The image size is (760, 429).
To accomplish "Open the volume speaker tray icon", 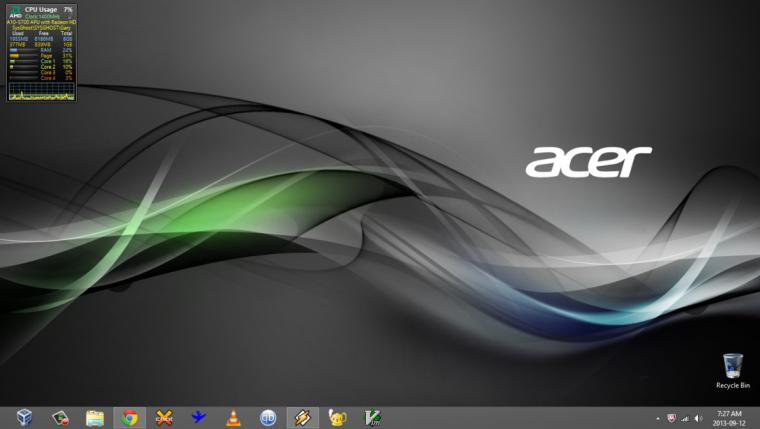I will click(x=698, y=418).
